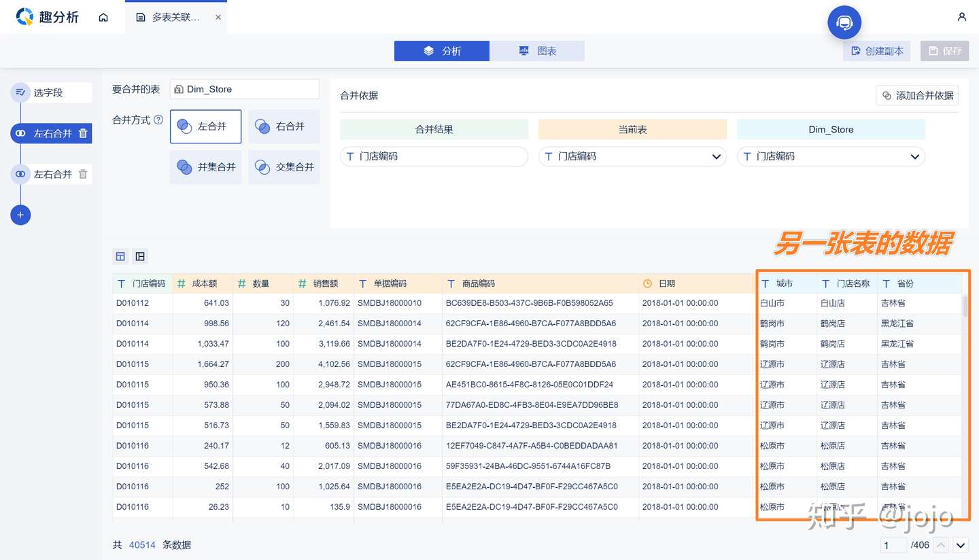The image size is (979, 560).
Task: Click the 门店名称 column header
Action: pyautogui.click(x=847, y=283)
